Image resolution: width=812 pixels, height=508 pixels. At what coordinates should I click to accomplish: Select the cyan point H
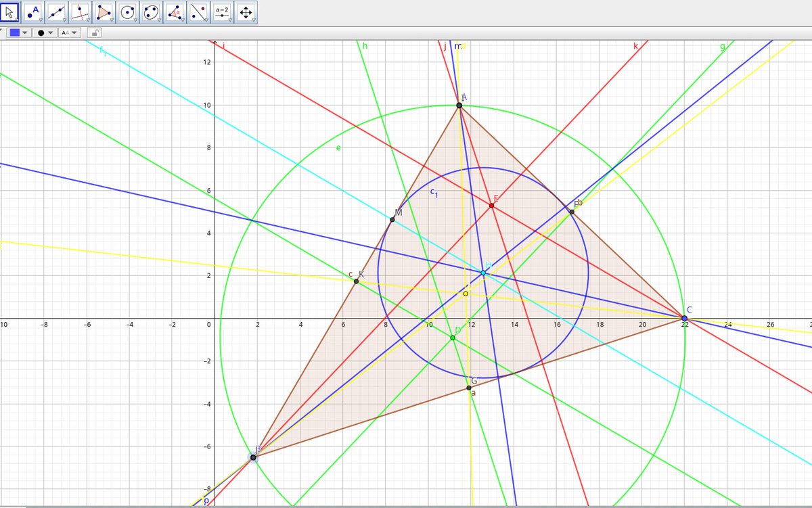coord(483,273)
